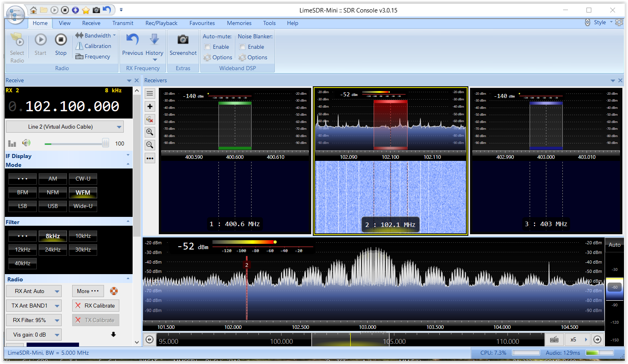Viewport: 628px width, 364px height.
Task: Open the Bandwidth dropdown
Action: pos(96,35)
